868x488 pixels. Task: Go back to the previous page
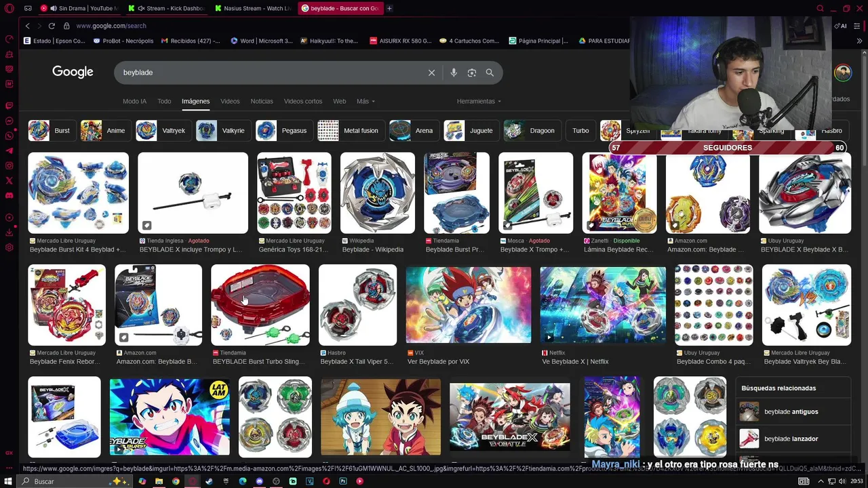point(28,26)
